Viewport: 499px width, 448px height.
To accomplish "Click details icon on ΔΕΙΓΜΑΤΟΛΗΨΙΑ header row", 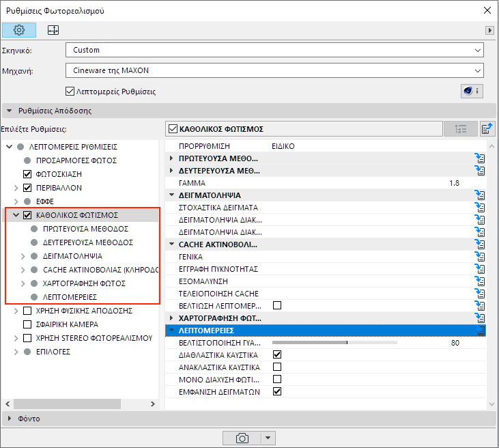I will coord(480,195).
